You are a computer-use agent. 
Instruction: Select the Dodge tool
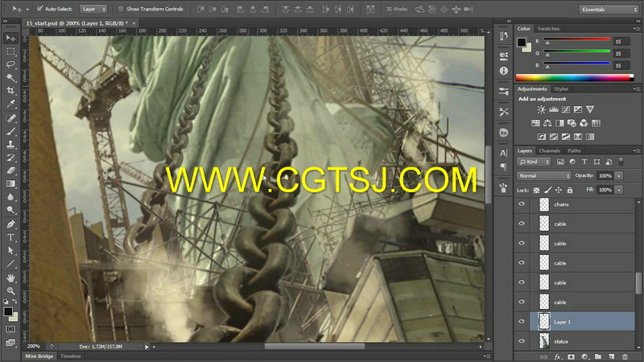10,210
